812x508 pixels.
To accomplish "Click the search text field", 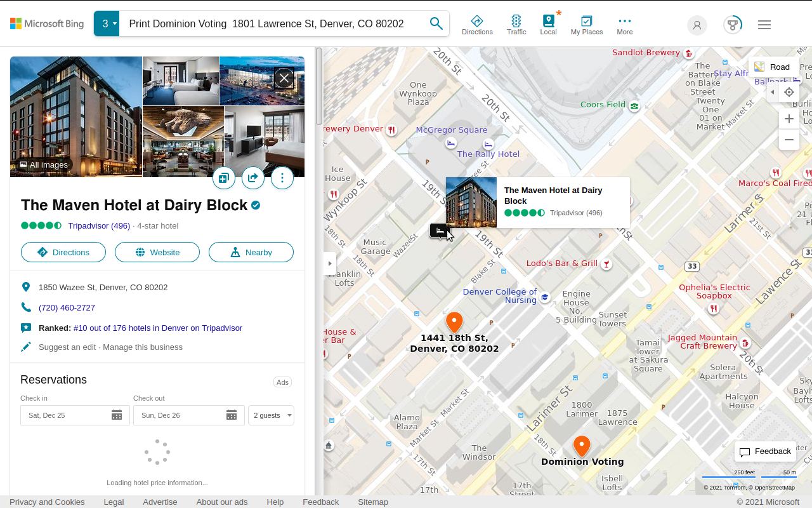I will 273,23.
